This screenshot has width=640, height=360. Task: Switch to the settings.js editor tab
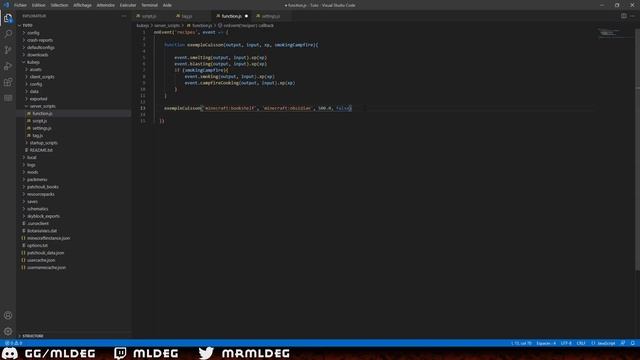click(x=271, y=16)
